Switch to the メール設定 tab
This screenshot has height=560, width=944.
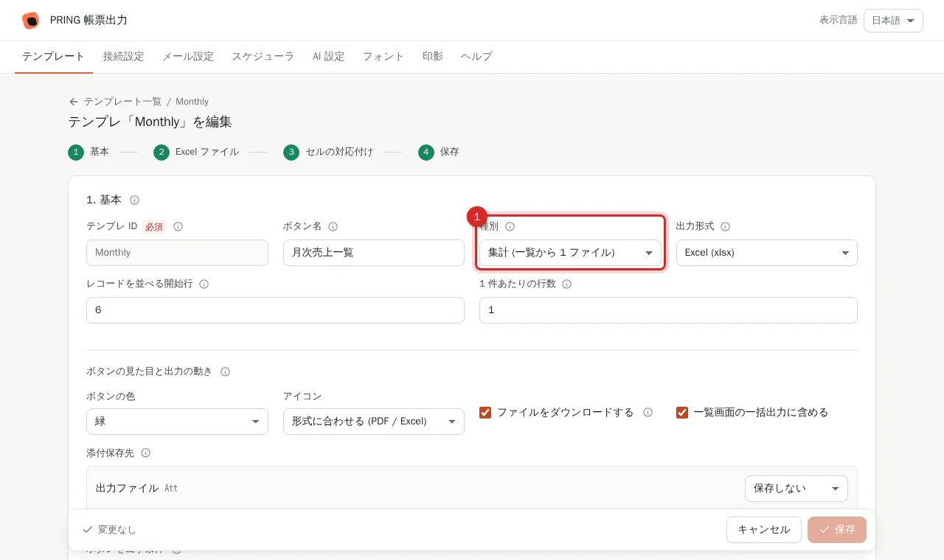pyautogui.click(x=188, y=57)
